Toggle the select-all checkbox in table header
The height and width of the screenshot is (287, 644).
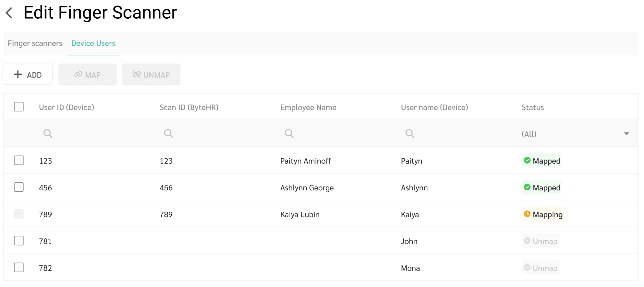click(19, 107)
